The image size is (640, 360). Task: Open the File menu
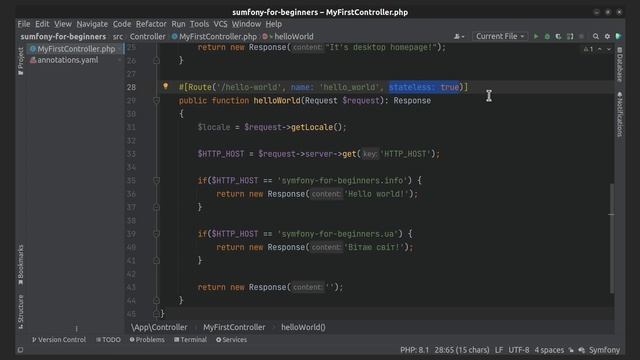(x=24, y=24)
